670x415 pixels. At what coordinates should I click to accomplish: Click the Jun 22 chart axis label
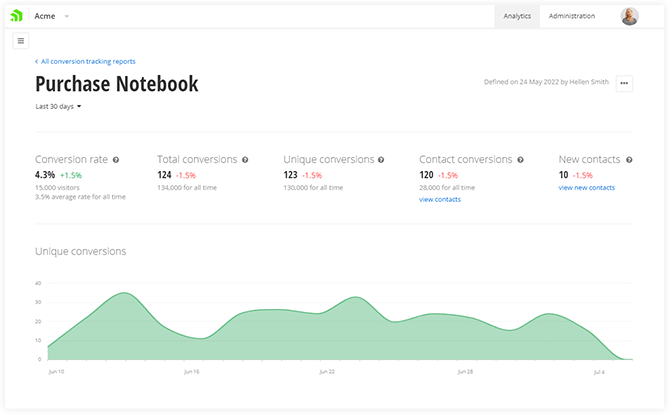point(326,371)
